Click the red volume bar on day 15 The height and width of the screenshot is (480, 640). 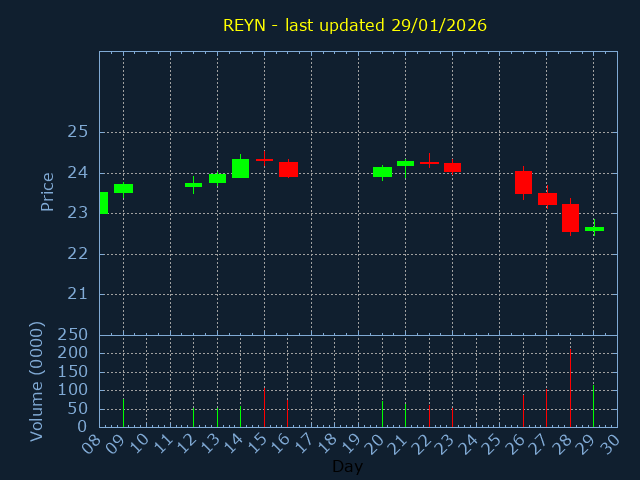[x=264, y=406]
